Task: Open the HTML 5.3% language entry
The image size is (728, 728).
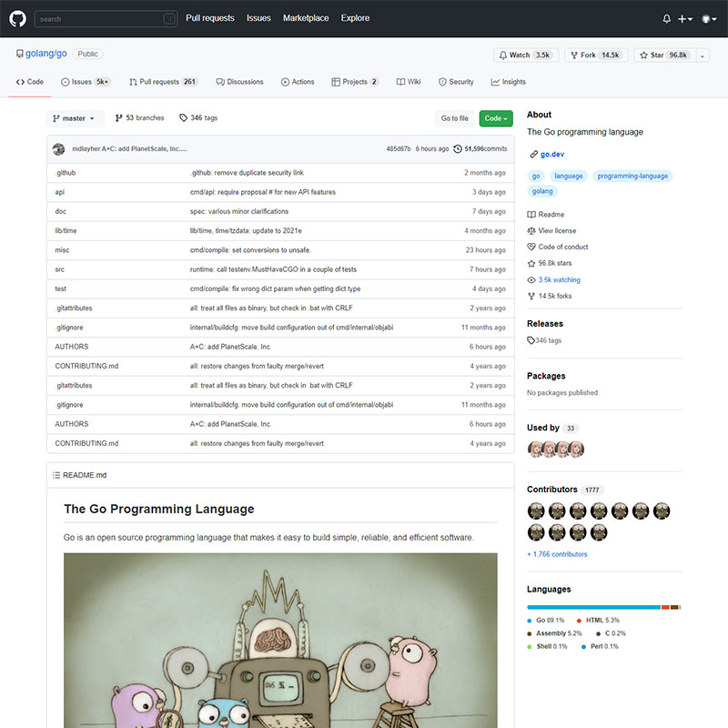Action: click(x=598, y=621)
